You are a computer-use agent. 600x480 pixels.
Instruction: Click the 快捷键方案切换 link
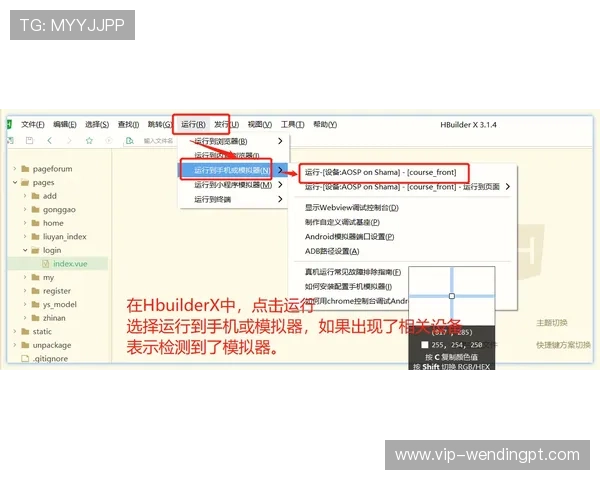click(x=563, y=345)
